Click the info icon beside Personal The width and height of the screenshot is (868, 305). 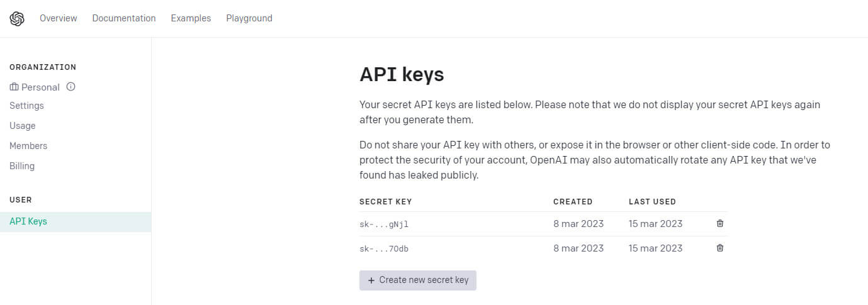(70, 87)
